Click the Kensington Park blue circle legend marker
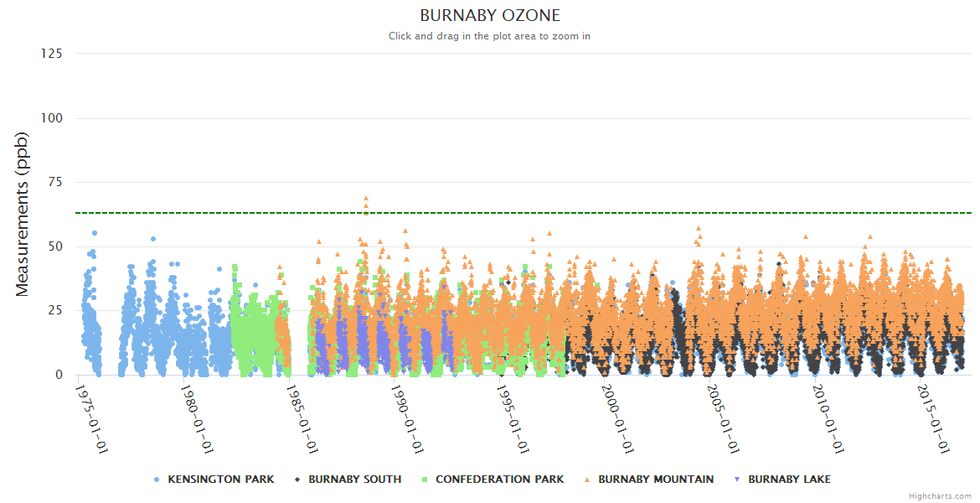The width and height of the screenshot is (980, 503). [157, 480]
